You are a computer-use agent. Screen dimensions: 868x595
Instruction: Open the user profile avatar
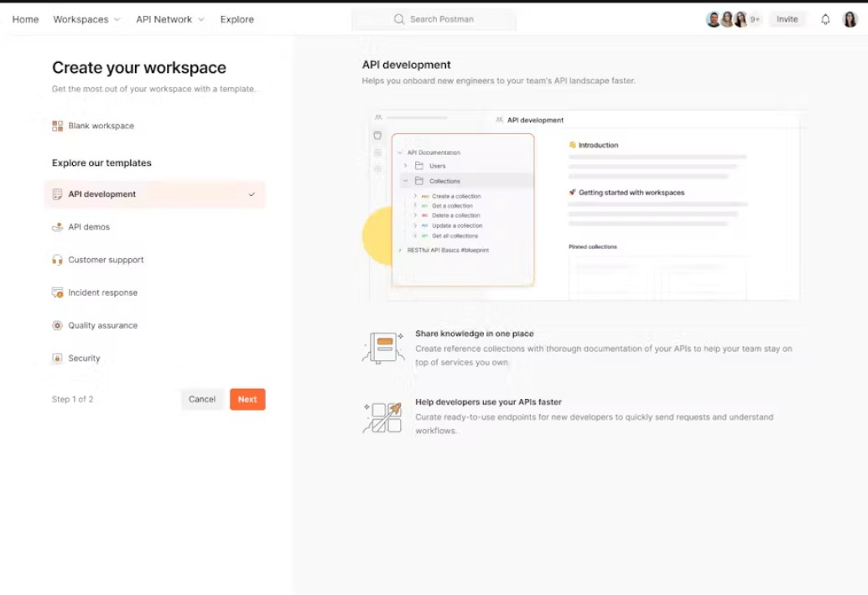(850, 19)
